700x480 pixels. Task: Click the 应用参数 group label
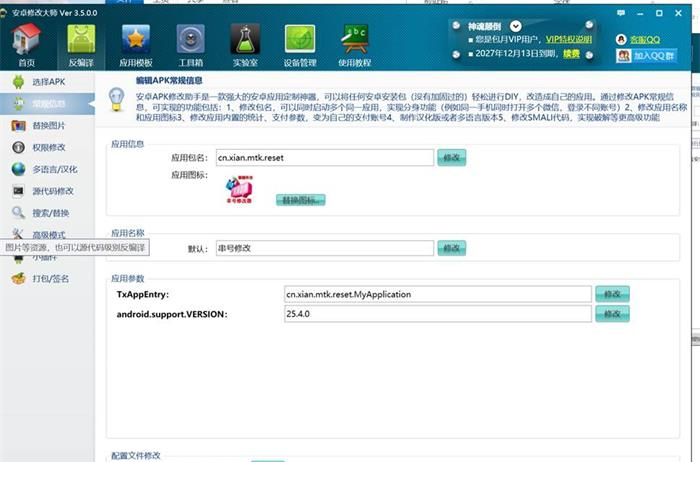pyautogui.click(x=127, y=279)
